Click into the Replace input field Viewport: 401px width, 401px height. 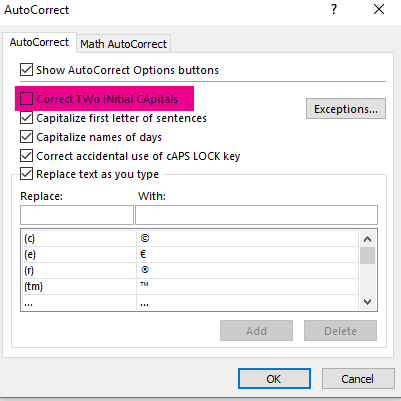click(x=77, y=215)
